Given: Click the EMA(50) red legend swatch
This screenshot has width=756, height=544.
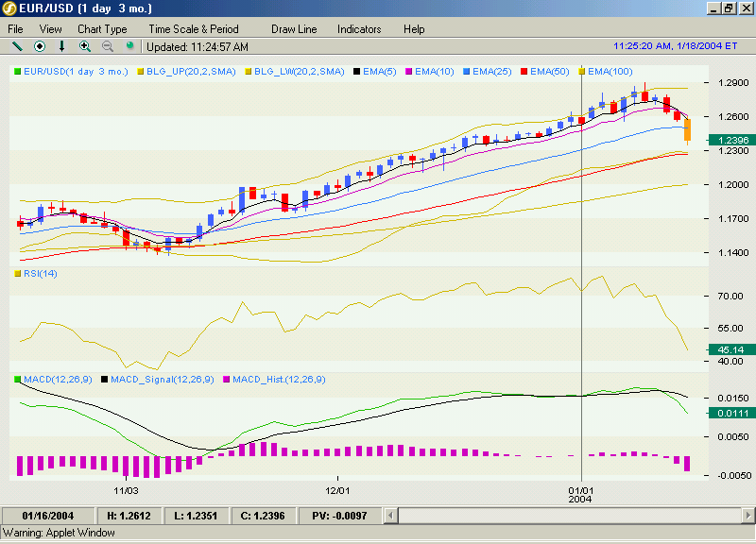Looking at the screenshot, I should click(x=524, y=72).
